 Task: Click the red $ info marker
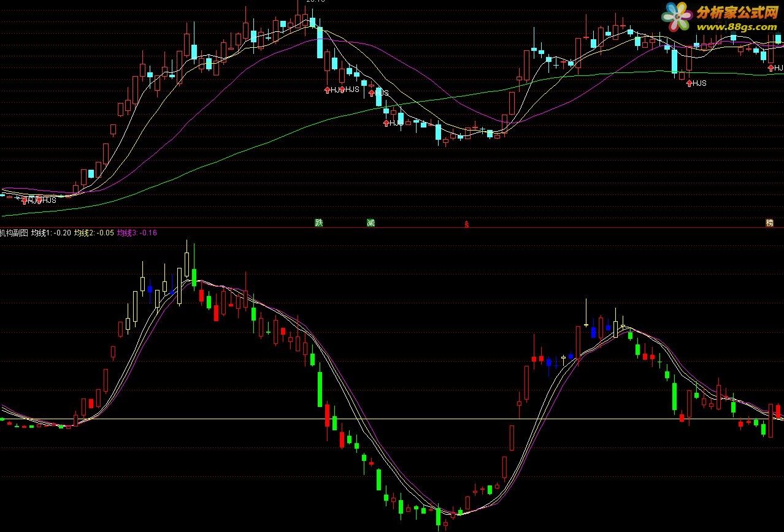click(466, 224)
